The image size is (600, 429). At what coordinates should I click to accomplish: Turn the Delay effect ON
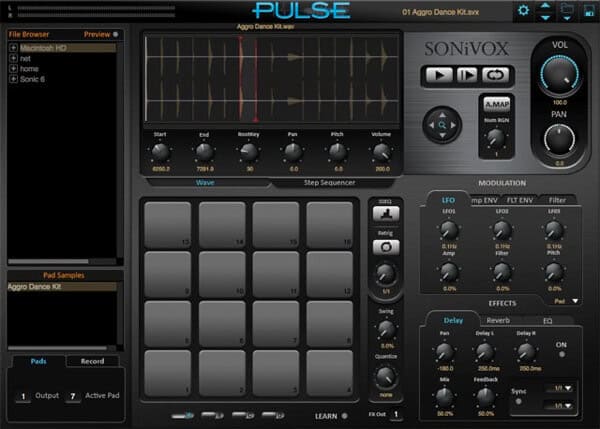562,354
